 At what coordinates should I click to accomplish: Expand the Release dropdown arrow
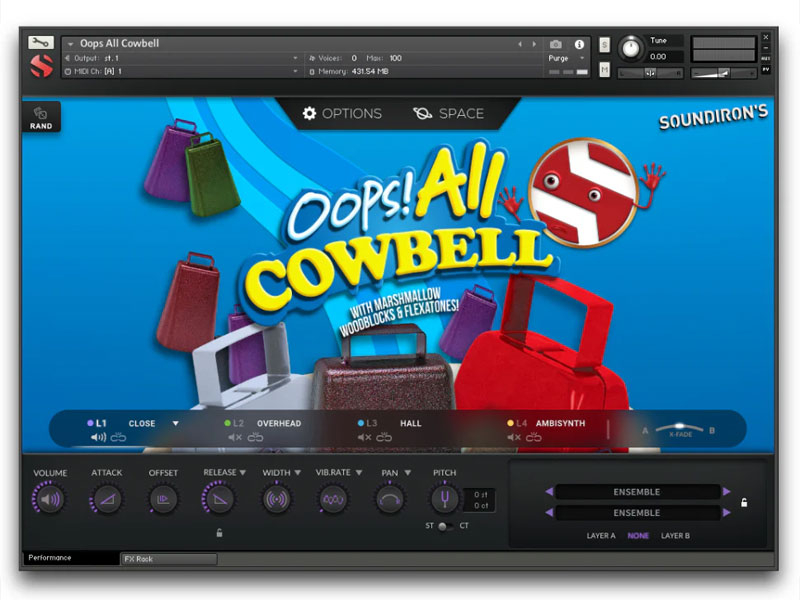[x=243, y=472]
